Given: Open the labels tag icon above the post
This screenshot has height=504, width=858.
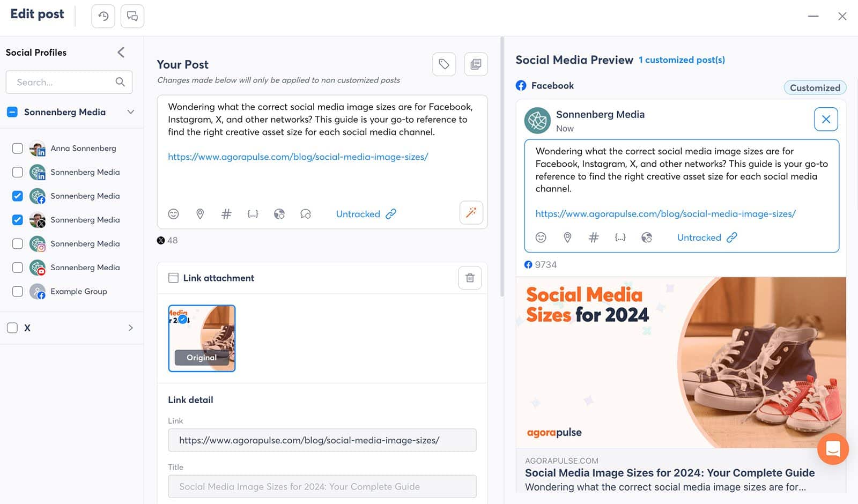Looking at the screenshot, I should tap(443, 64).
